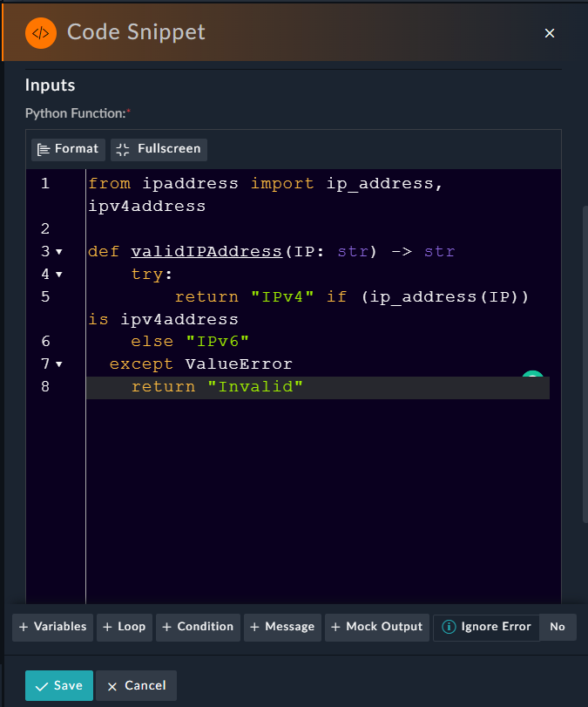The image size is (588, 707).
Task: Add Variables to the step
Action: [x=52, y=627]
